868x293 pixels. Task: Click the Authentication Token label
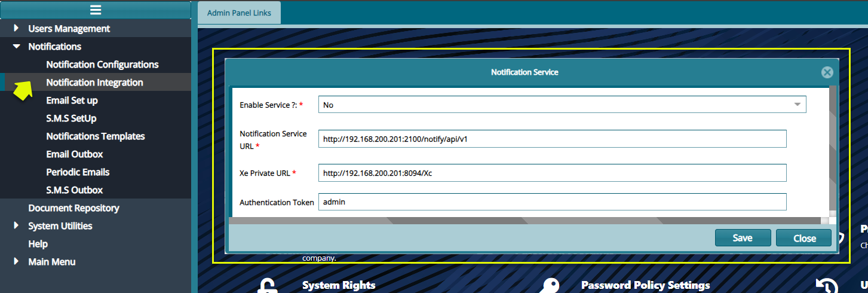[277, 202]
